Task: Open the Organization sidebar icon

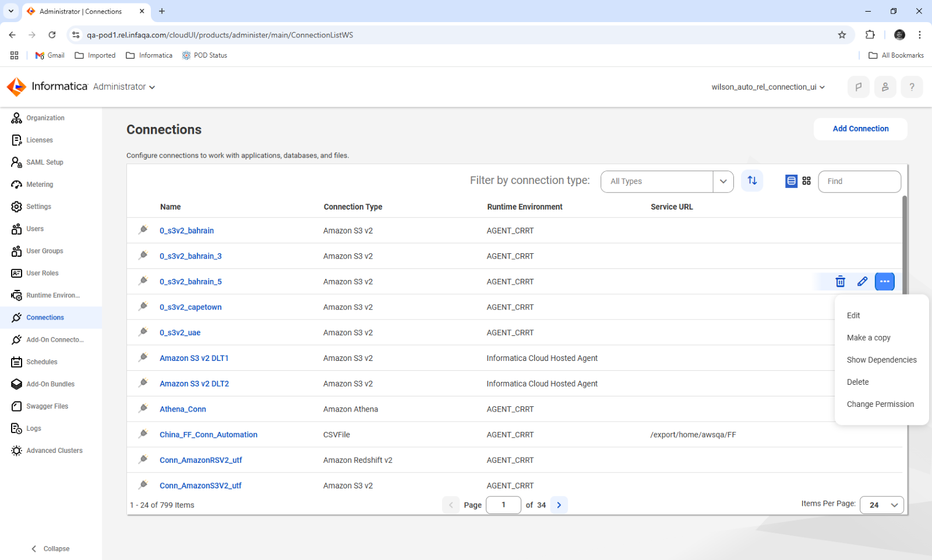Action: coord(16,118)
